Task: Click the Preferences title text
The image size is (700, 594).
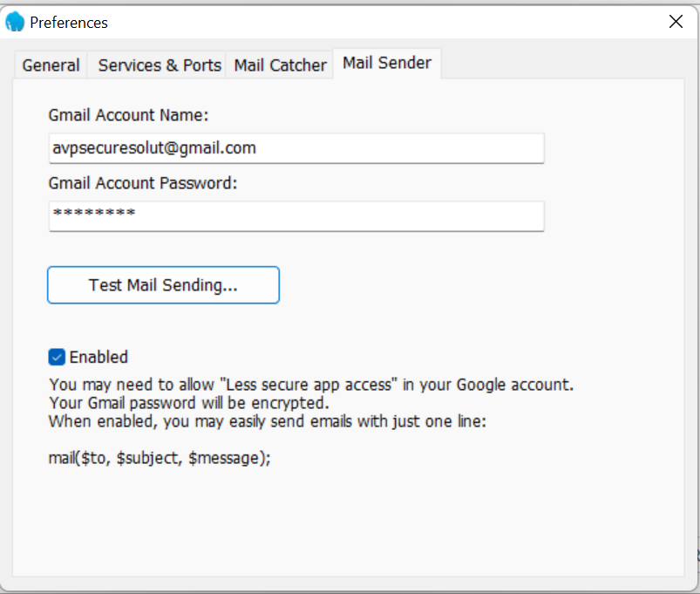Action: tap(69, 22)
